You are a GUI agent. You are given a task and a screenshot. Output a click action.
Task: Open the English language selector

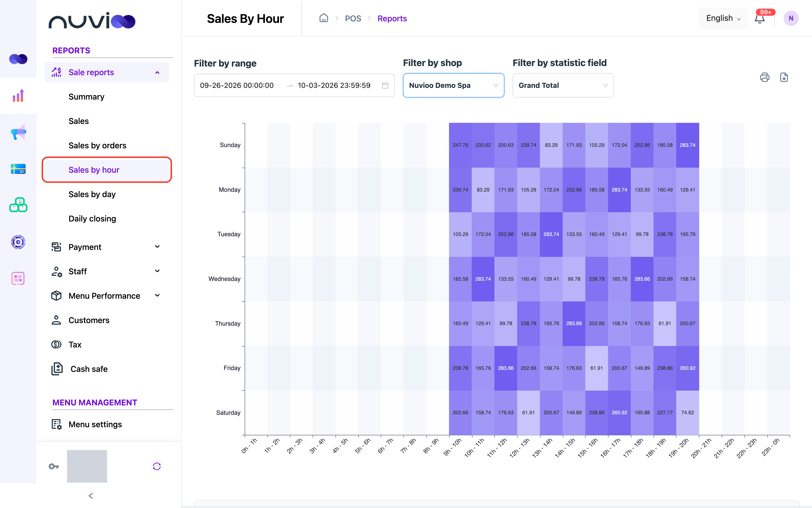(723, 18)
